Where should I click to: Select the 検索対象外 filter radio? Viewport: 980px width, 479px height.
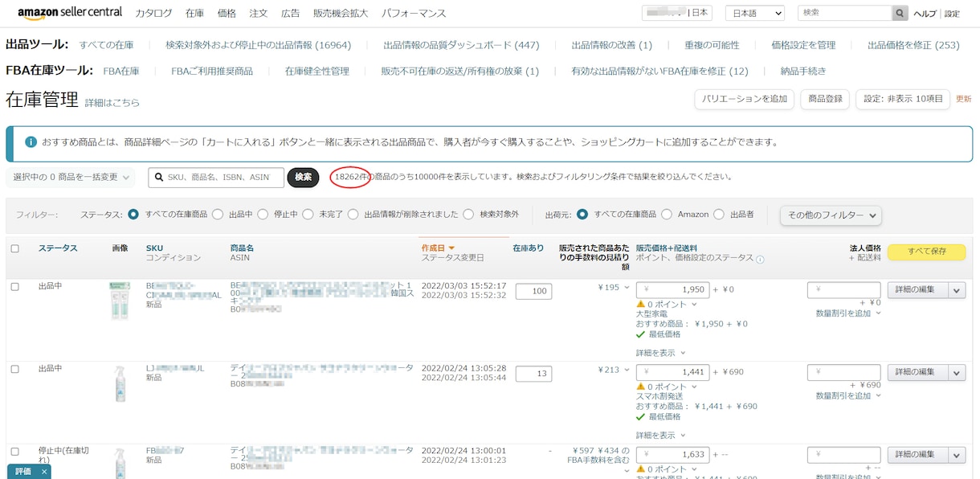[468, 215]
